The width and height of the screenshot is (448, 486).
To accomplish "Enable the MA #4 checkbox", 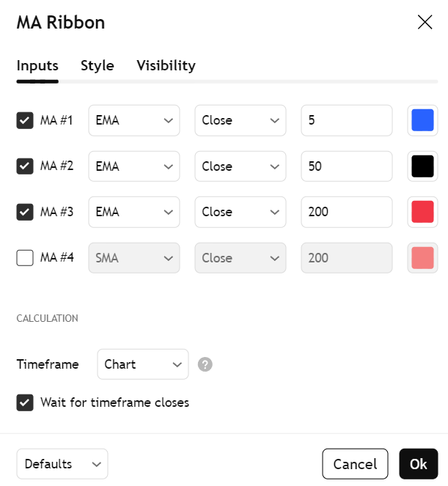I will pos(25,258).
